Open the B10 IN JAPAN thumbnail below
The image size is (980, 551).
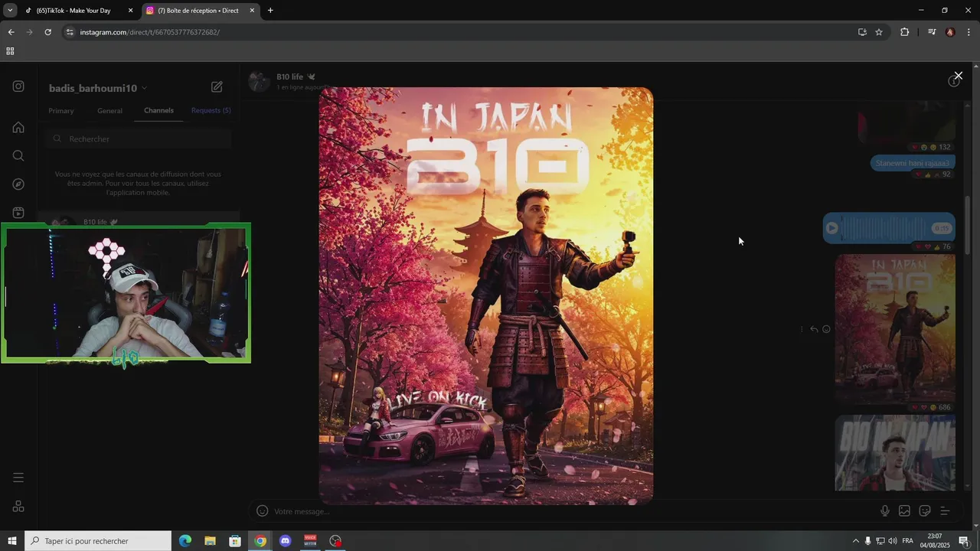click(895, 452)
